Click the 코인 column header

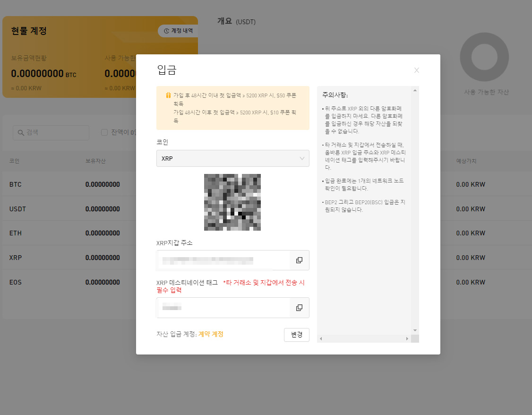tap(14, 161)
